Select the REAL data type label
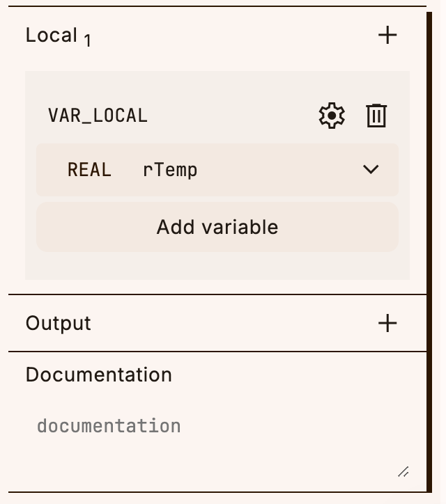 pyautogui.click(x=89, y=170)
